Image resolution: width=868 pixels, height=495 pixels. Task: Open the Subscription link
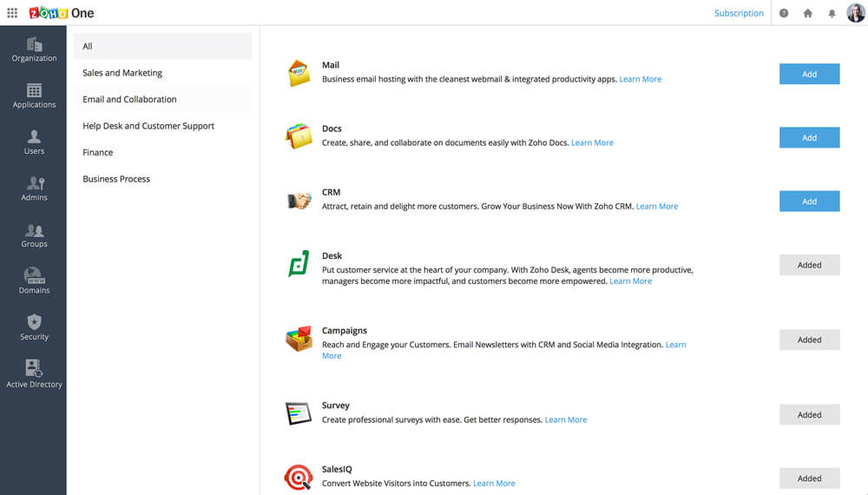click(x=739, y=13)
